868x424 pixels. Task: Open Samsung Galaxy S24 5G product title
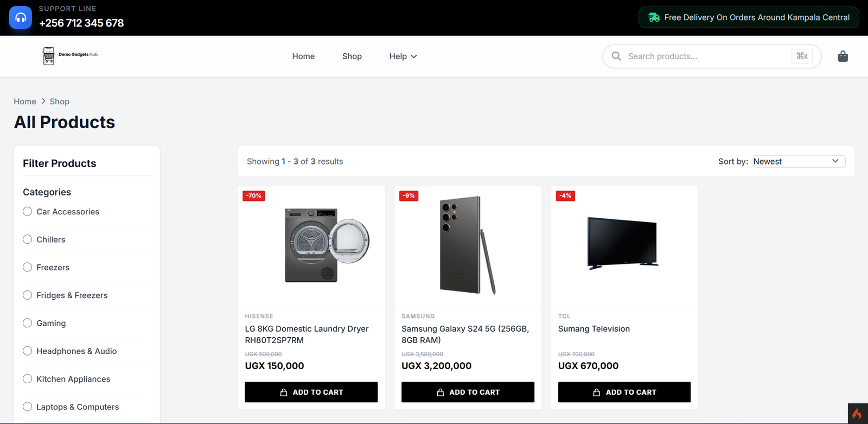(465, 334)
